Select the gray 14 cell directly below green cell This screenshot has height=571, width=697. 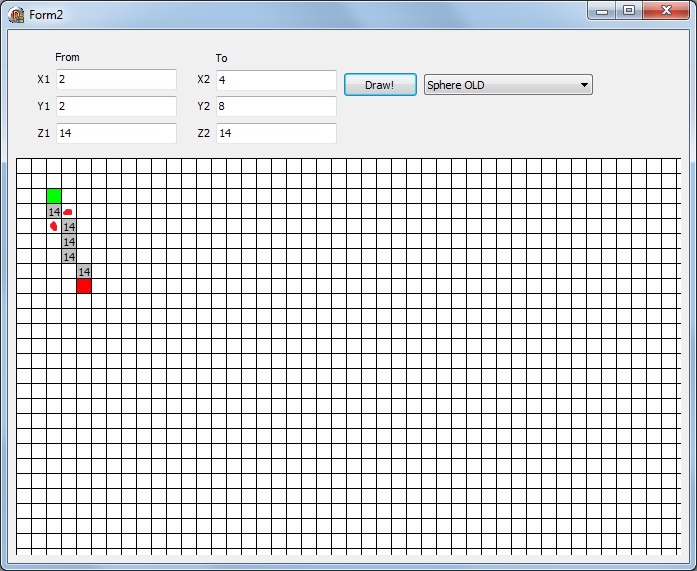point(54,212)
